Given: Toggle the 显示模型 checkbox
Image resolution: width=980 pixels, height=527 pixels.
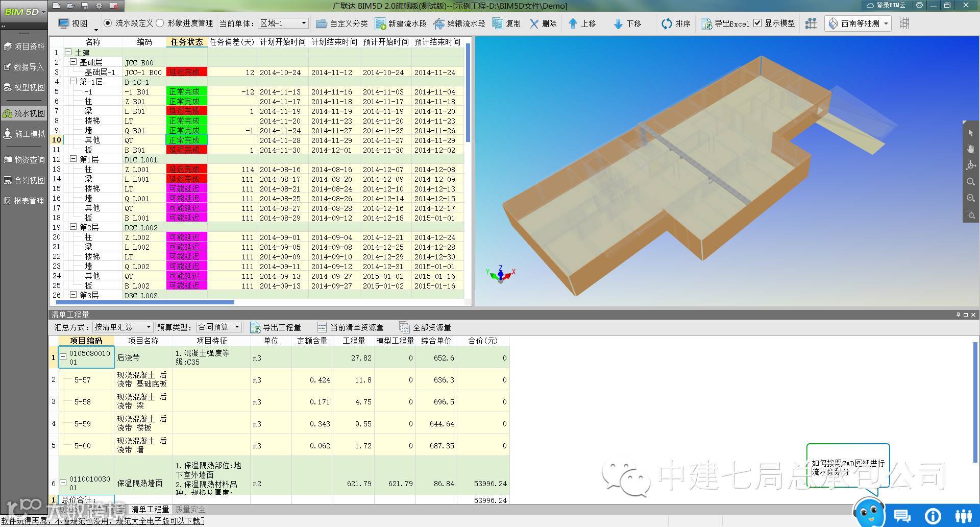Looking at the screenshot, I should 757,23.
